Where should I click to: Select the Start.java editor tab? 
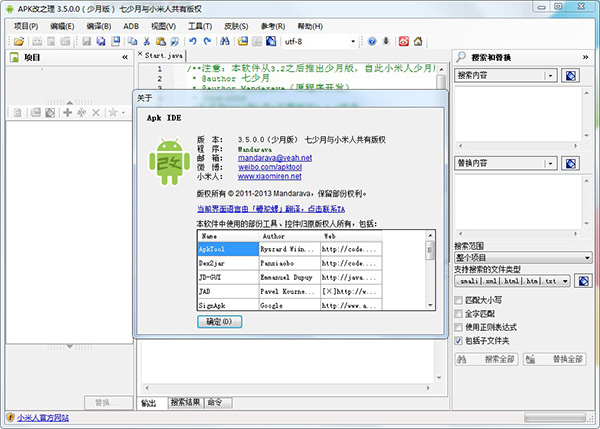(164, 55)
